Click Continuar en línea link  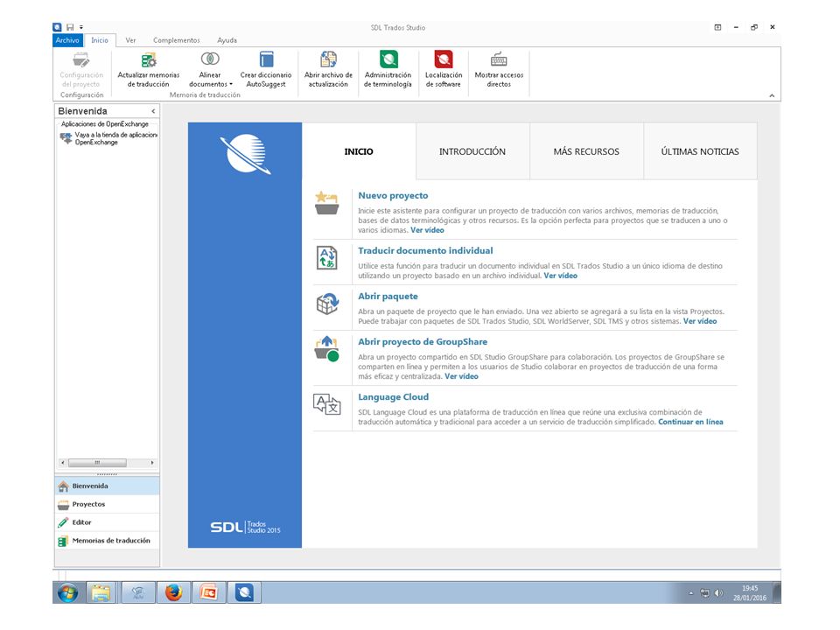[690, 422]
